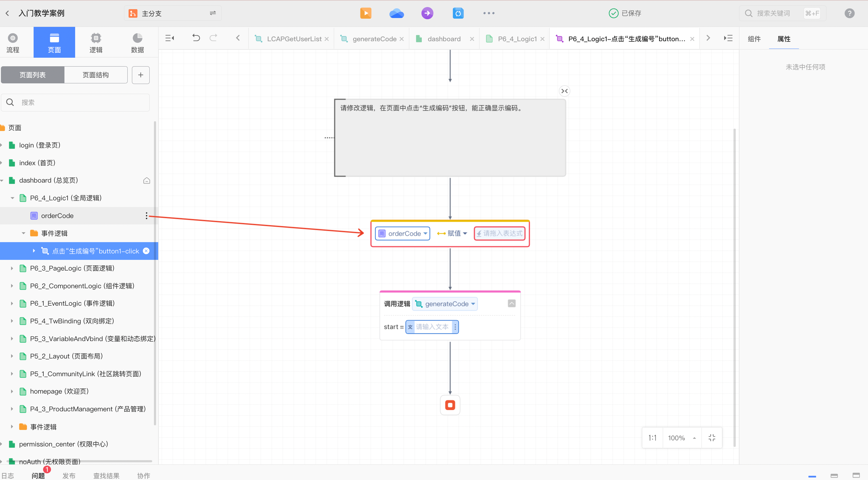Select P5_4_TwBinding (双向绑定) page
The width and height of the screenshot is (868, 480).
(72, 321)
